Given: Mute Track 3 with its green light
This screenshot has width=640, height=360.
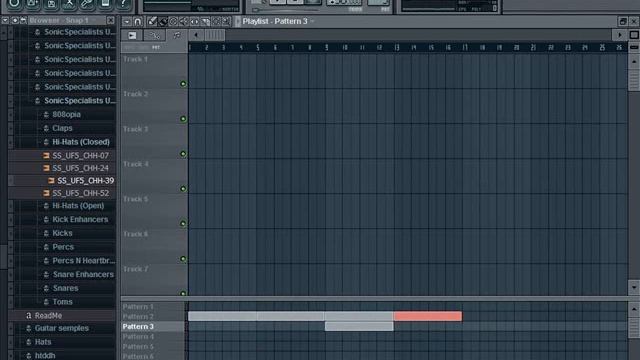Looking at the screenshot, I should tap(183, 154).
